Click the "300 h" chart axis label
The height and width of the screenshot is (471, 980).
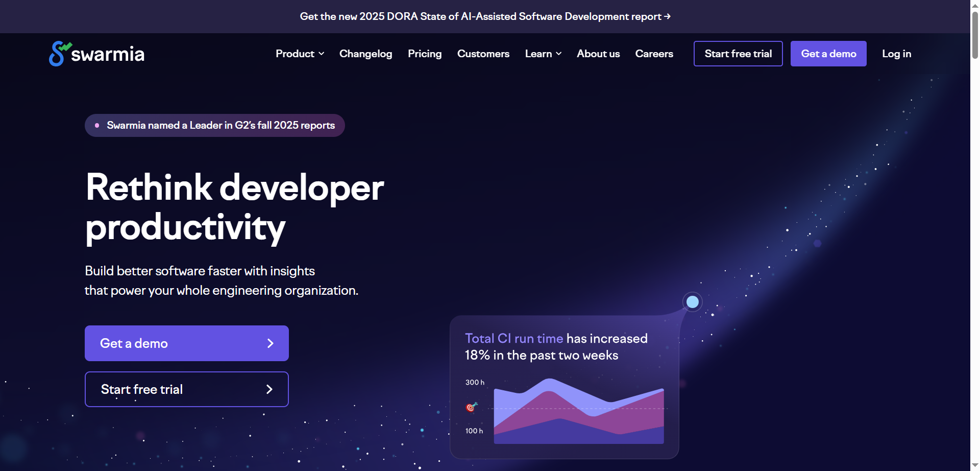click(x=475, y=382)
